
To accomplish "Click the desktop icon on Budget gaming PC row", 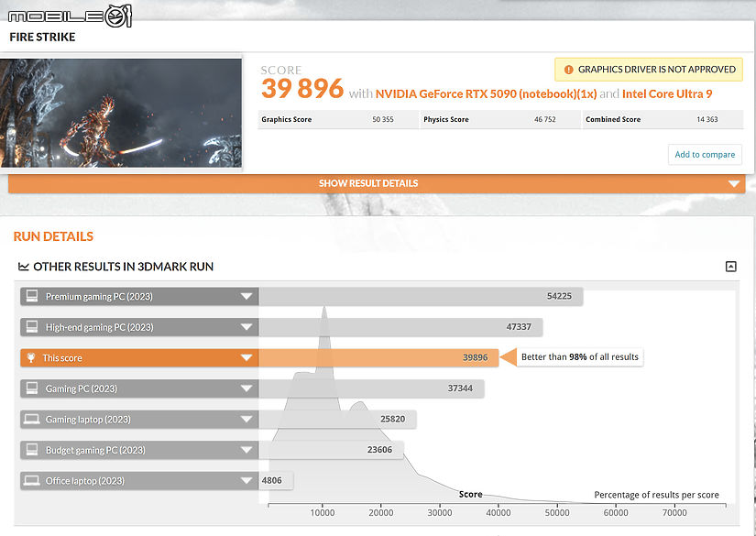I will pyautogui.click(x=32, y=450).
